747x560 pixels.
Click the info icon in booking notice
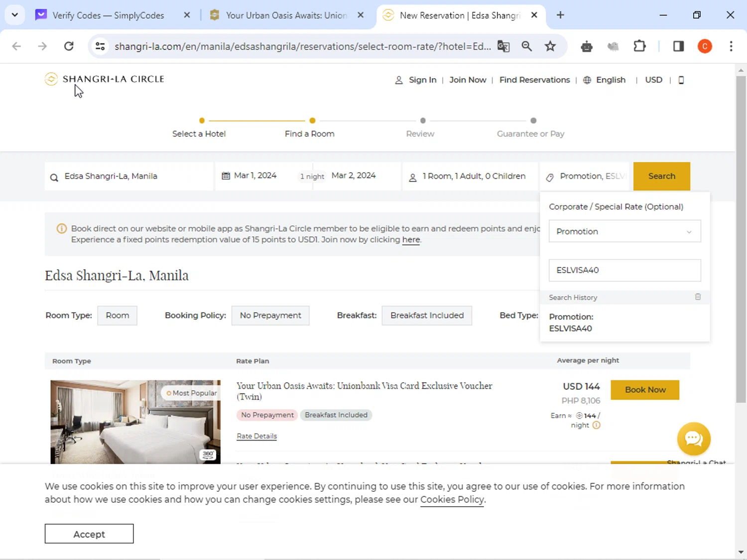[x=62, y=228]
